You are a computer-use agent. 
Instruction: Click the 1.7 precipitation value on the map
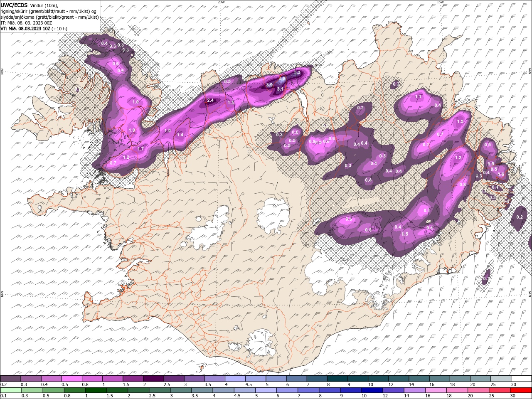pyautogui.click(x=140, y=149)
